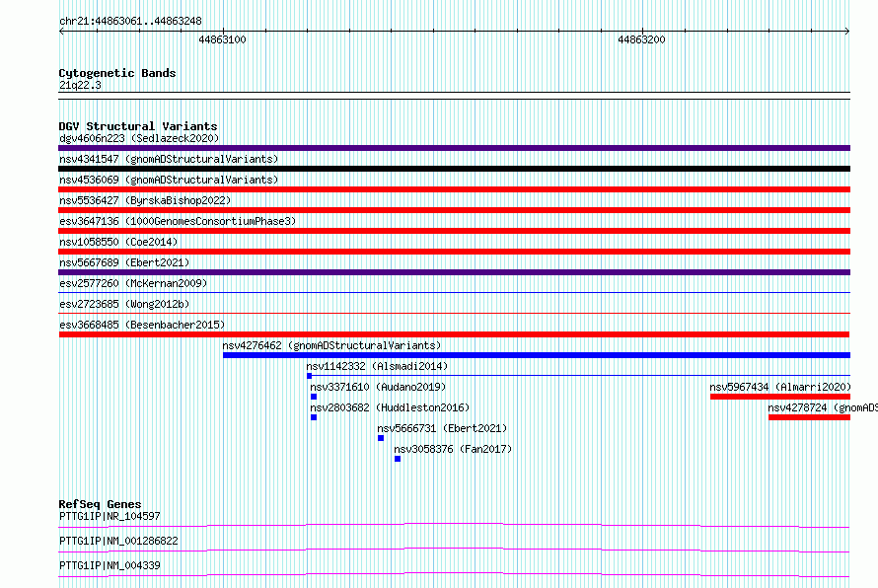Select the red bar under esv3668485

click(x=454, y=334)
